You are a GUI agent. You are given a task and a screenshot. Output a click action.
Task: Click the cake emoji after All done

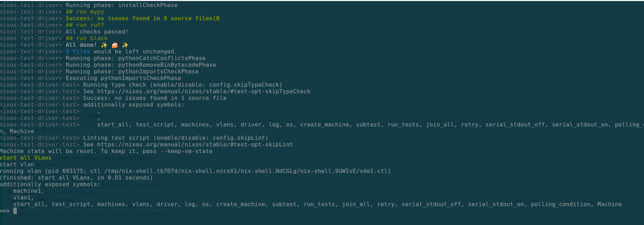pos(115,45)
